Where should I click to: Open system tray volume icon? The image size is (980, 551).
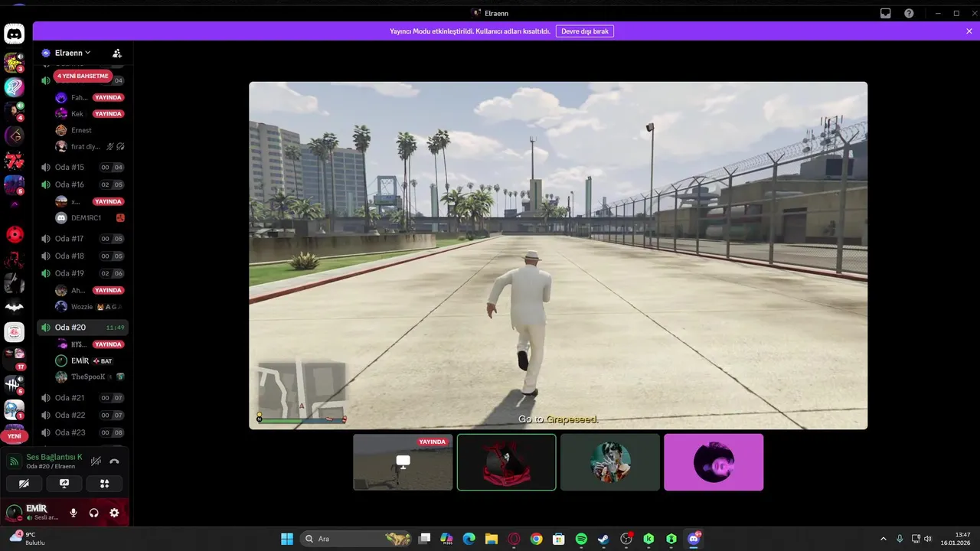[927, 539]
